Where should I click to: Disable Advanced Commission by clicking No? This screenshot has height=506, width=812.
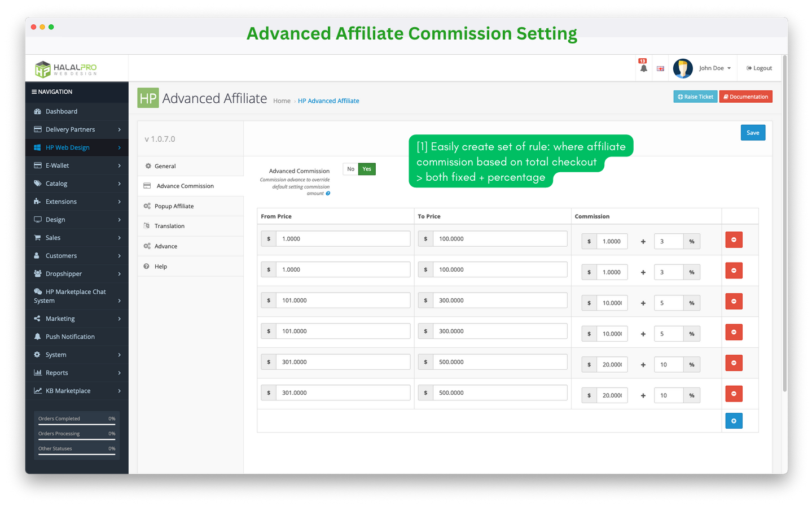350,168
